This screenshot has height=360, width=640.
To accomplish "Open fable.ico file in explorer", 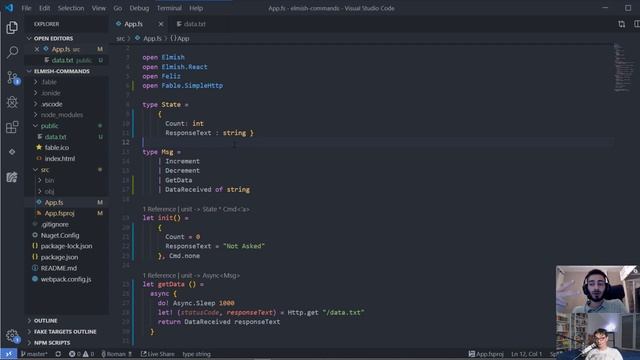I will 57,148.
